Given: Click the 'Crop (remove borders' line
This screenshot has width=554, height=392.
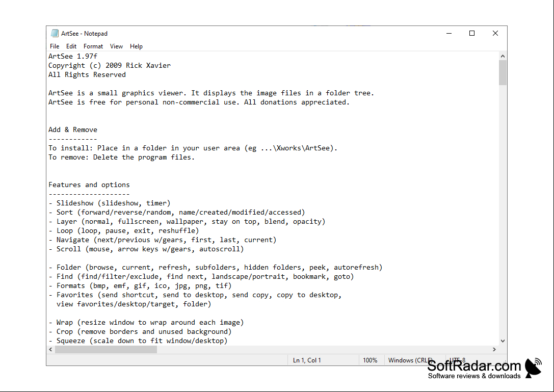Looking at the screenshot, I should coord(140,332).
